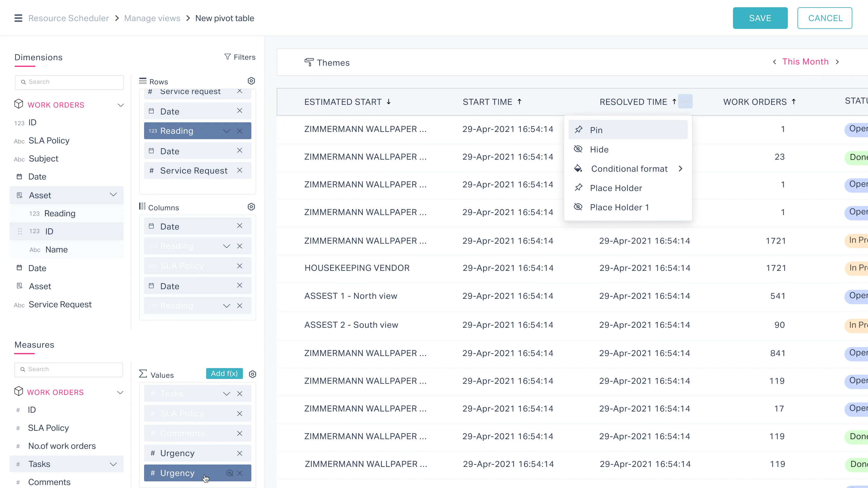The height and width of the screenshot is (488, 868).
Task: Sort by Start Time arrow
Action: click(519, 102)
